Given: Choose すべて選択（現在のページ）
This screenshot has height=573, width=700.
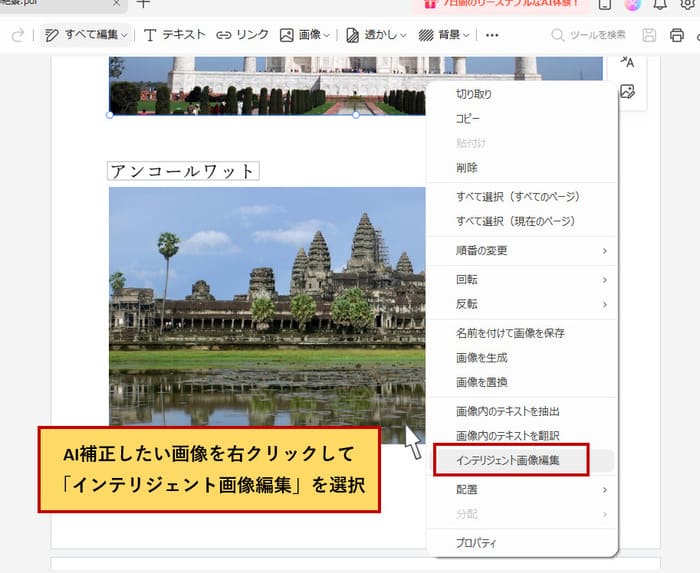Looking at the screenshot, I should click(522, 221).
